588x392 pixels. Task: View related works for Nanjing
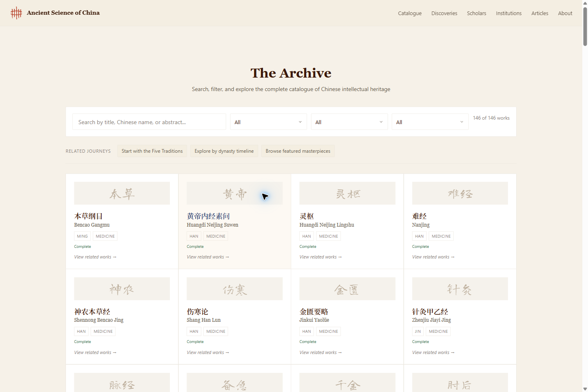(433, 257)
